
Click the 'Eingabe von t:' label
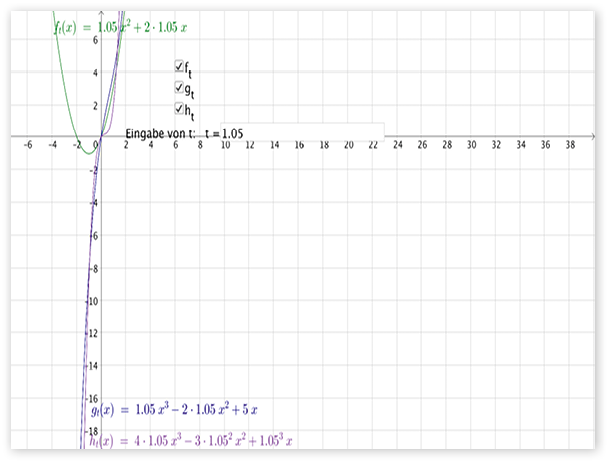pyautogui.click(x=160, y=133)
